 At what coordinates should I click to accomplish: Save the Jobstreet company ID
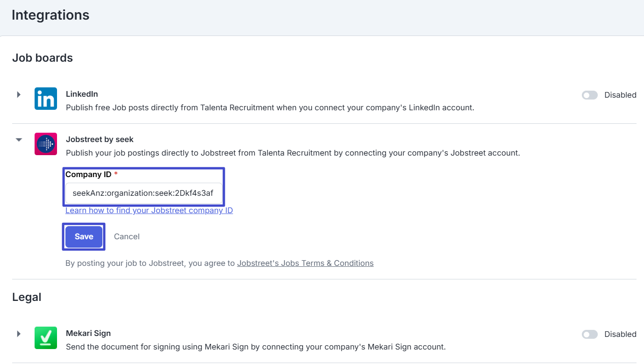pyautogui.click(x=84, y=236)
